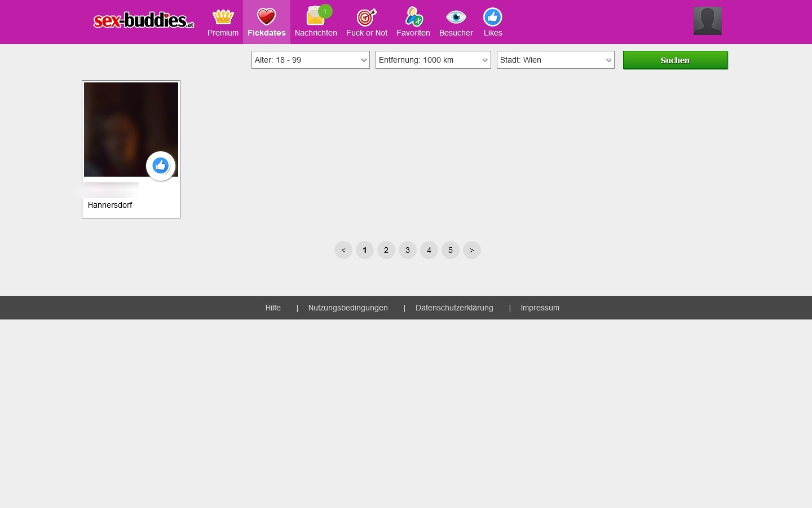
Task: Open Nachrichten envelope with notification badge
Action: pyautogui.click(x=316, y=17)
